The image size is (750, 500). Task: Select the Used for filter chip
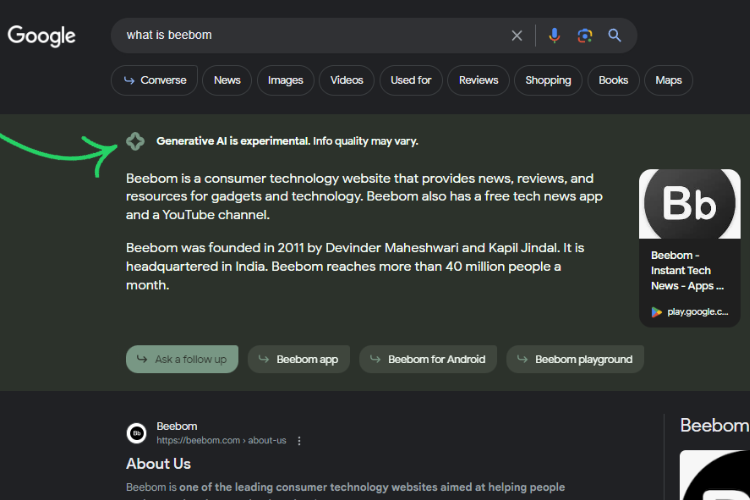(411, 80)
